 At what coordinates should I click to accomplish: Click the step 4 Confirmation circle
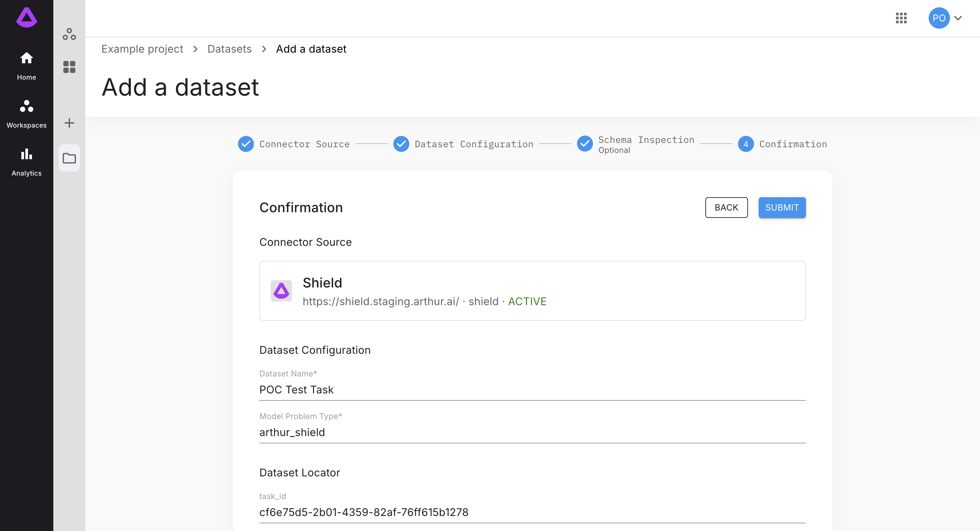(x=746, y=144)
